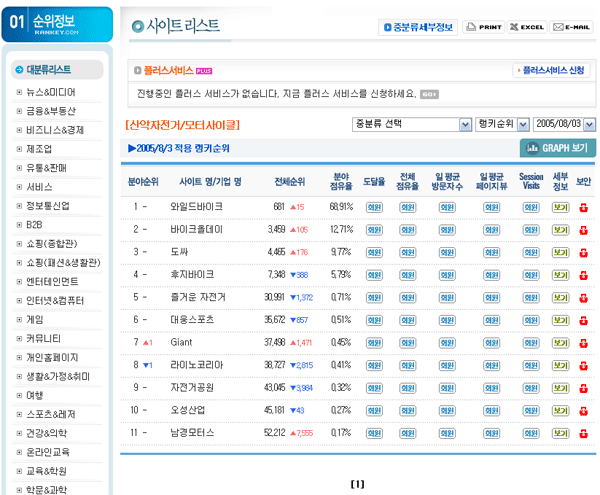The image size is (600, 495).
Task: View 세부정보 보기 for 남경모터스
Action: pos(560,433)
